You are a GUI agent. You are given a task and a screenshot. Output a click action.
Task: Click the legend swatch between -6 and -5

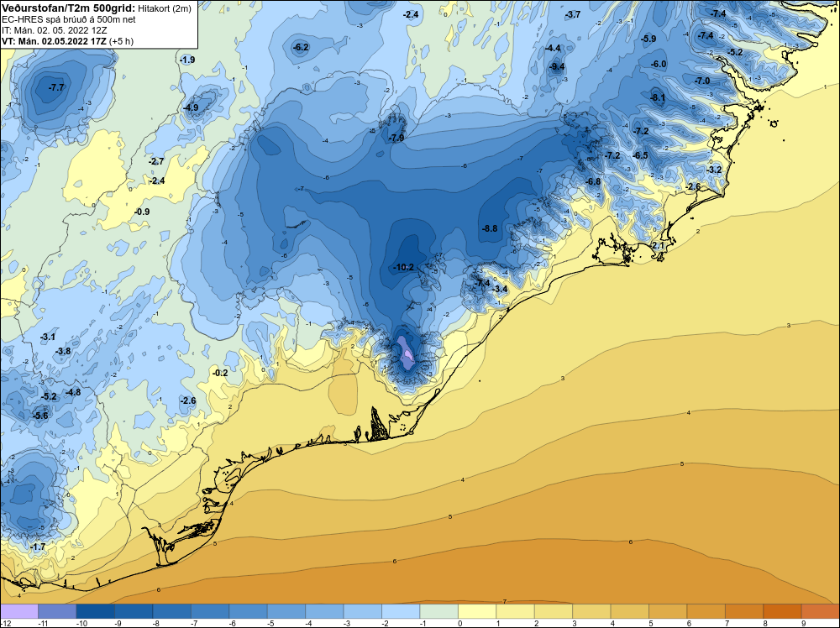click(248, 611)
